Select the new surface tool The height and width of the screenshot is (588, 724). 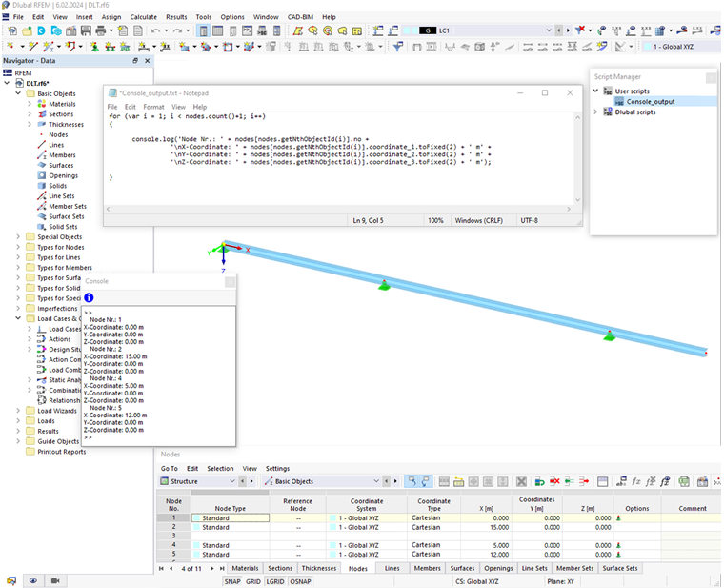tap(184, 47)
